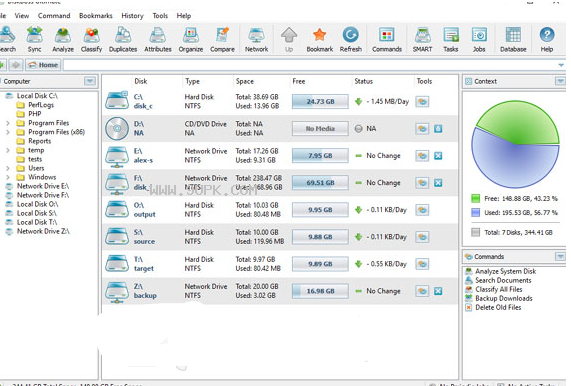The height and width of the screenshot is (386, 571).
Task: Expand the Windows folder node
Action: 8,177
